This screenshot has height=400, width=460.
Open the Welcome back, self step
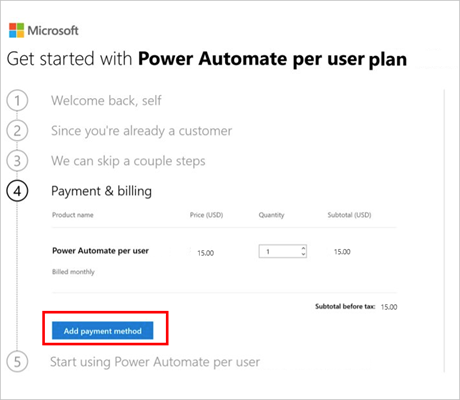(106, 100)
